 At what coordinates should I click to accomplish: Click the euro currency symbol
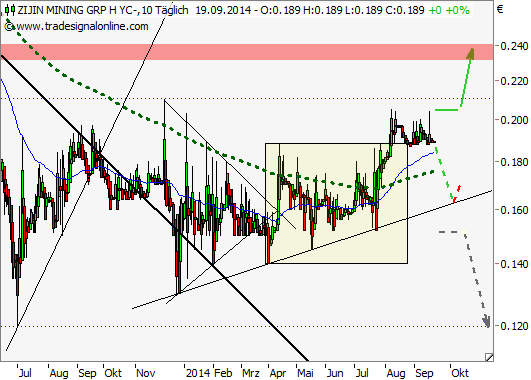[500, 9]
